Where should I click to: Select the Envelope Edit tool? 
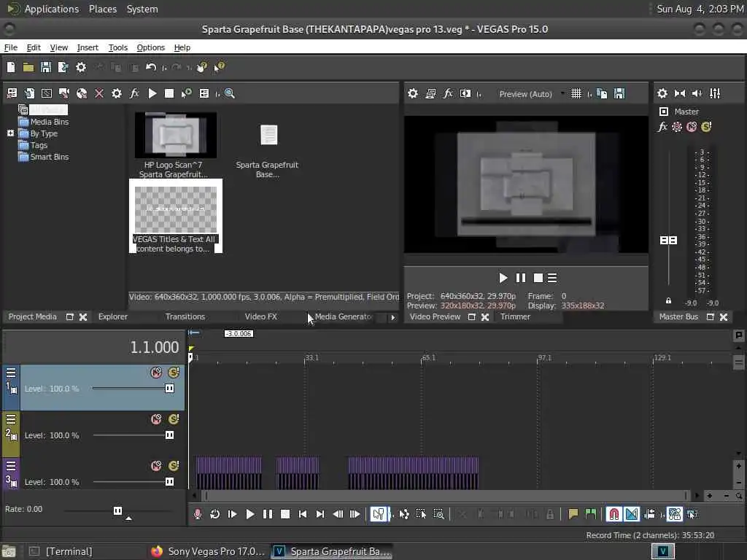pos(404,514)
